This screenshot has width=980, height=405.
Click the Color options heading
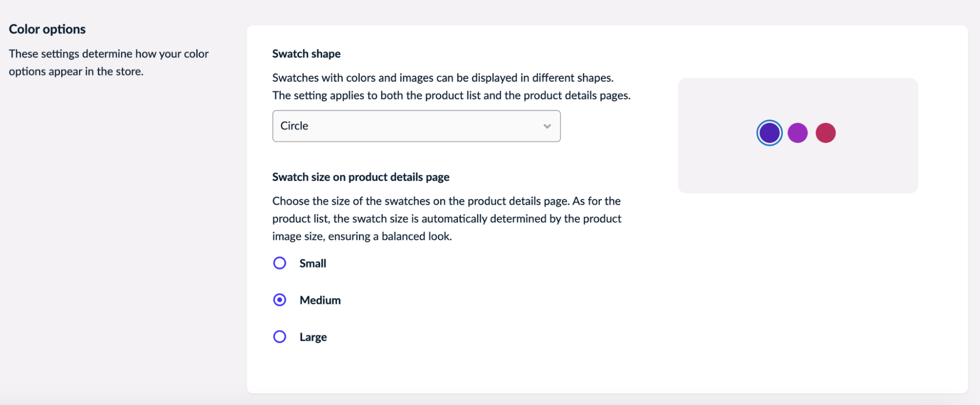[47, 29]
